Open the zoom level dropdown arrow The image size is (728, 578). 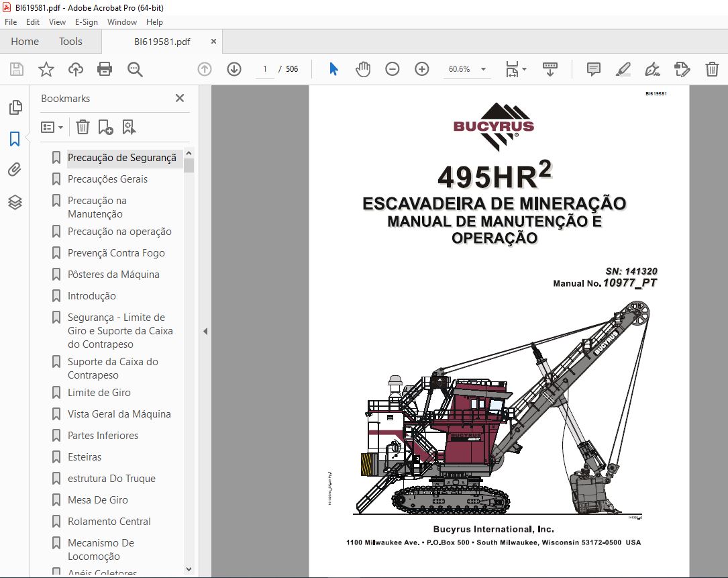click(483, 69)
